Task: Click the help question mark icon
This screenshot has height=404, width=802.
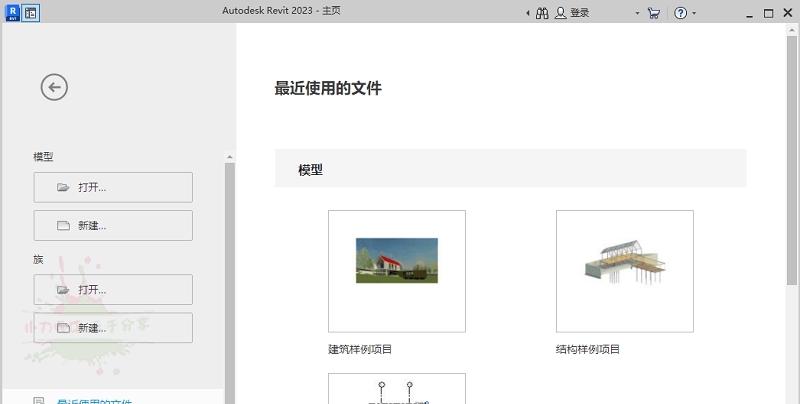Action: (x=680, y=13)
